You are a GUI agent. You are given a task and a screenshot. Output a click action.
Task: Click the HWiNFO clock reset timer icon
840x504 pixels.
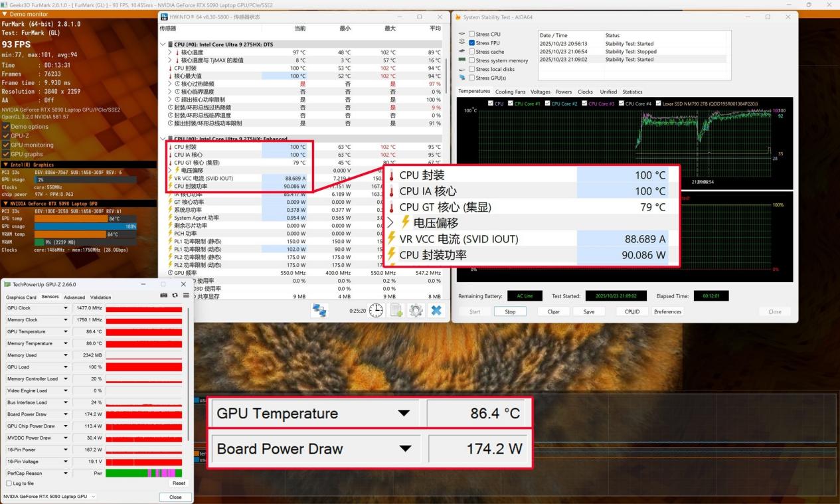[x=376, y=310]
